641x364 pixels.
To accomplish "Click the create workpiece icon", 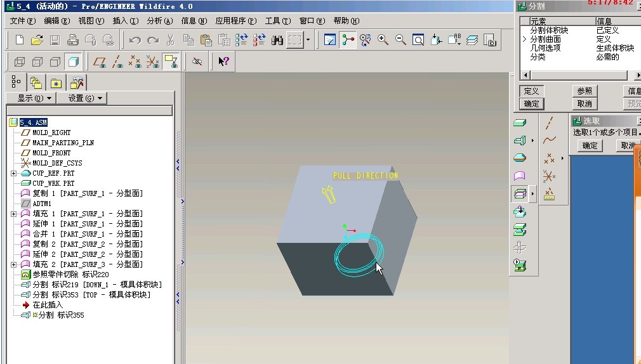I will tap(520, 122).
